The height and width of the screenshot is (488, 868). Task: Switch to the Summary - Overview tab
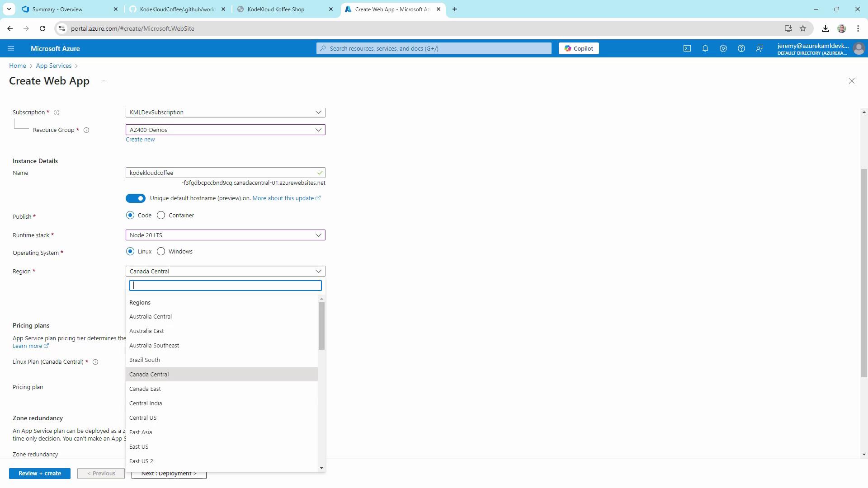(x=57, y=9)
